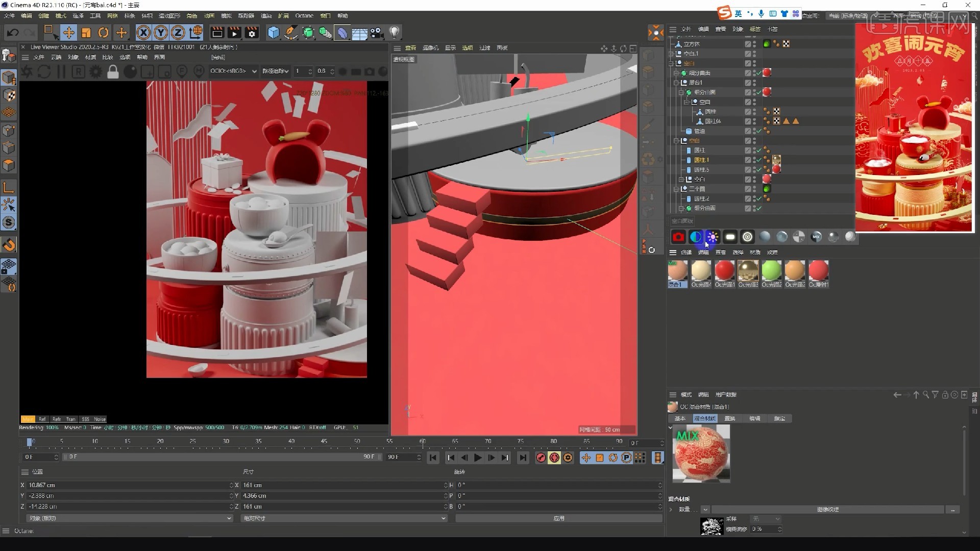Image resolution: width=980 pixels, height=551 pixels.
Task: Open Render Settings clapperboard gear icon
Action: click(252, 33)
